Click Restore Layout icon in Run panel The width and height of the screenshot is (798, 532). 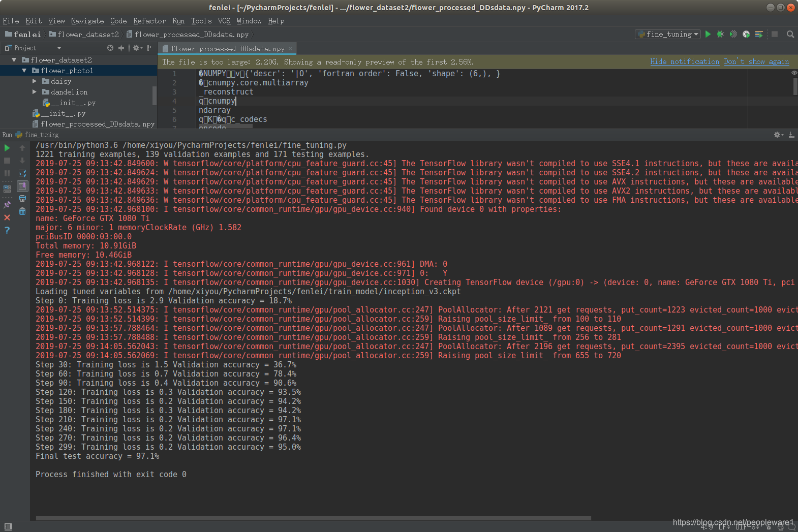(7, 189)
